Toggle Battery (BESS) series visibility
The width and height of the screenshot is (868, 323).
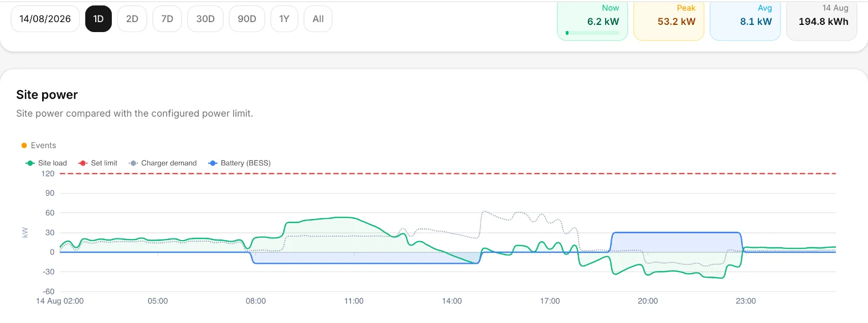click(239, 163)
